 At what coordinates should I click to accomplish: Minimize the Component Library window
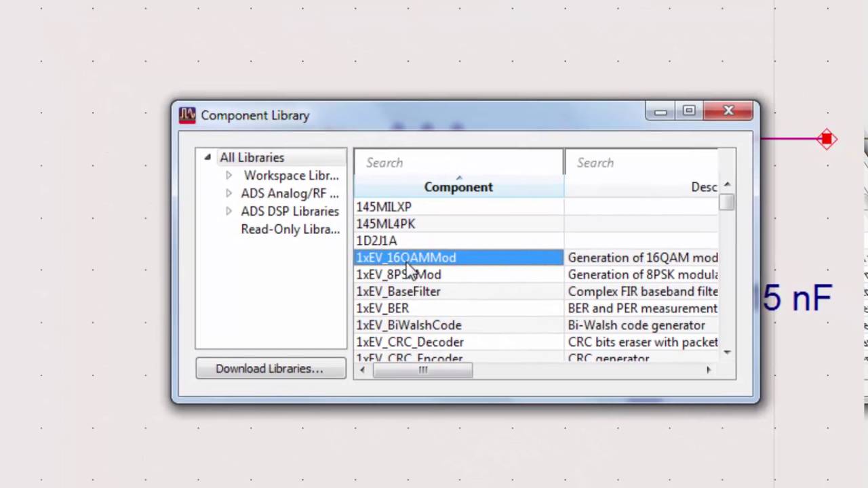pos(660,111)
